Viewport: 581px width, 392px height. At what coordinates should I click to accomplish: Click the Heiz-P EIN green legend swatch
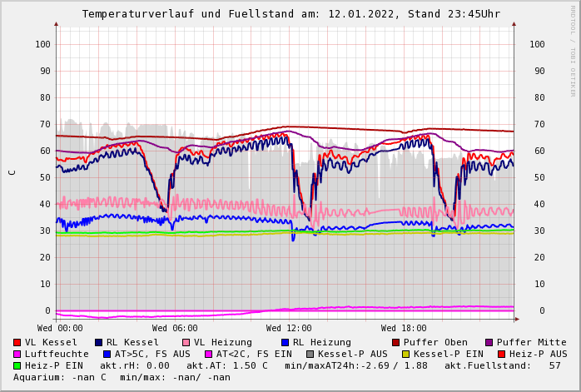click(17, 366)
